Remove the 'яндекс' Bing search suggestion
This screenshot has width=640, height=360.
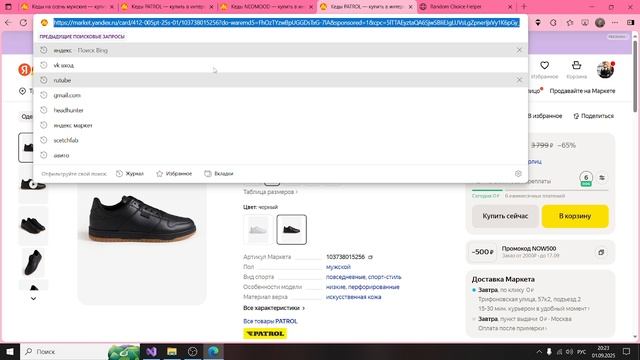coord(519,50)
